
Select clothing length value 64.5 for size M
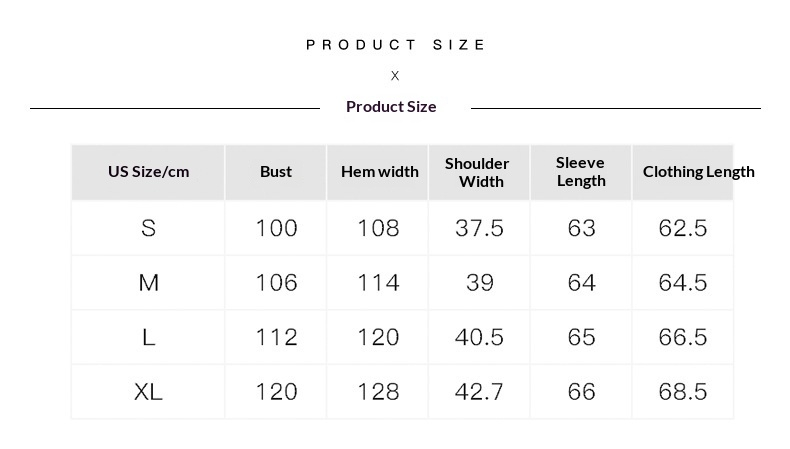tap(683, 283)
